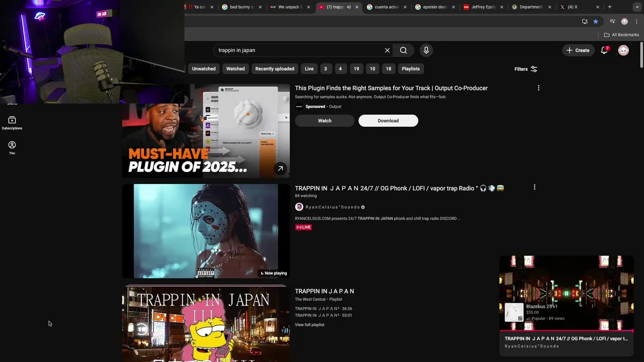
Task: Switch to the (4) X tab
Action: click(x=579, y=7)
